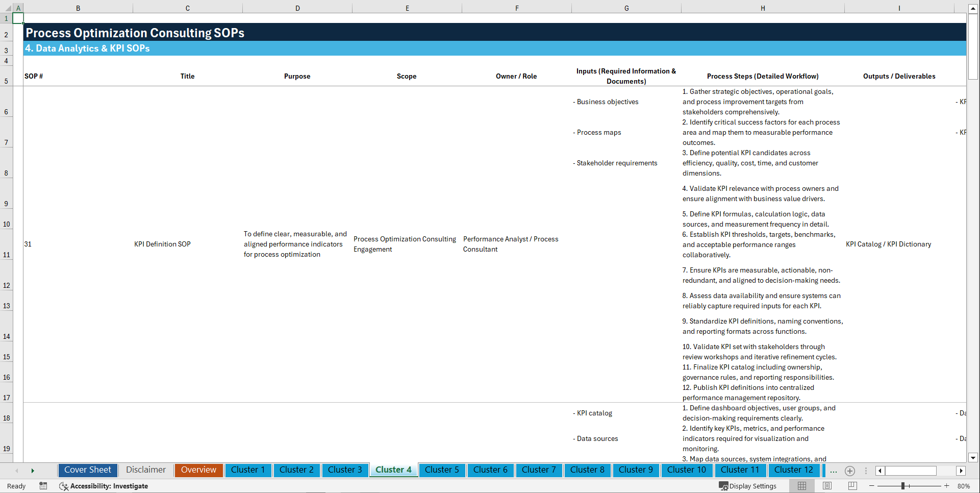Select column C header
This screenshot has width=980, height=493.
[x=188, y=8]
